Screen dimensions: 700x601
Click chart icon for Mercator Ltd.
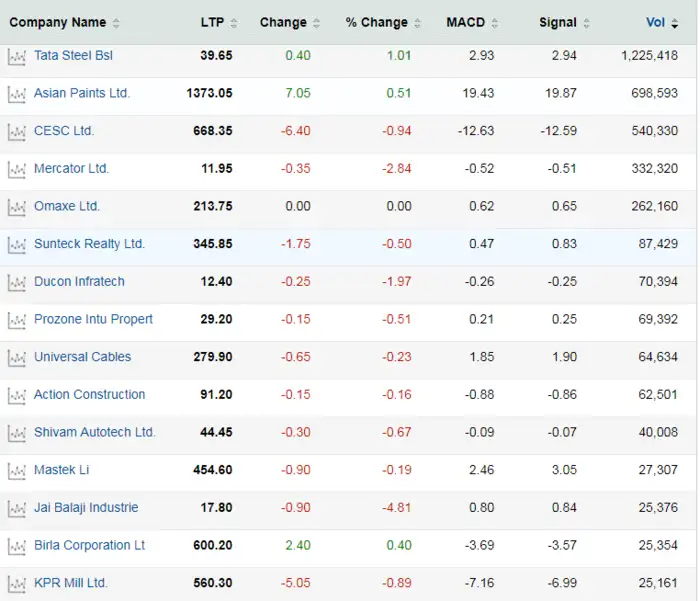(x=15, y=170)
